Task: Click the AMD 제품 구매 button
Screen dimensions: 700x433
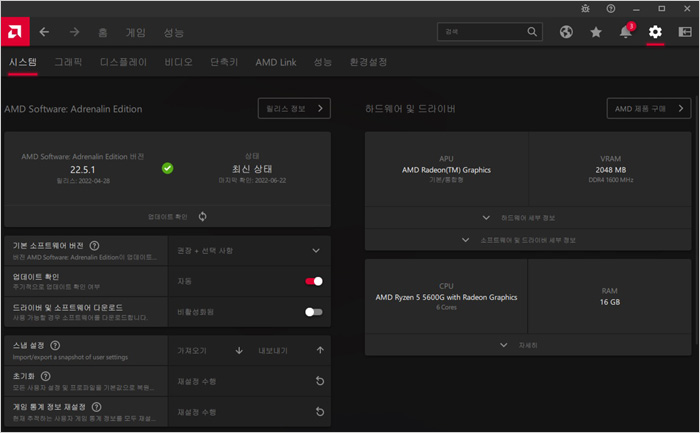Action: pyautogui.click(x=649, y=108)
